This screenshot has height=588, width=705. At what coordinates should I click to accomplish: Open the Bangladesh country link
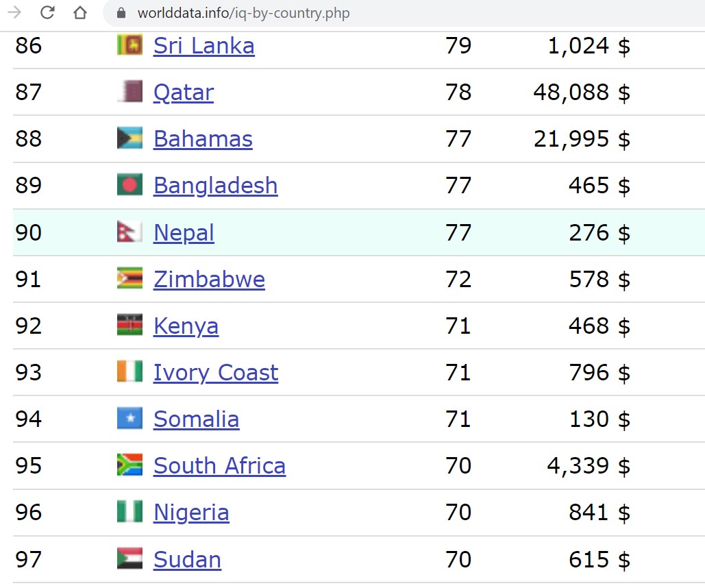coord(215,186)
